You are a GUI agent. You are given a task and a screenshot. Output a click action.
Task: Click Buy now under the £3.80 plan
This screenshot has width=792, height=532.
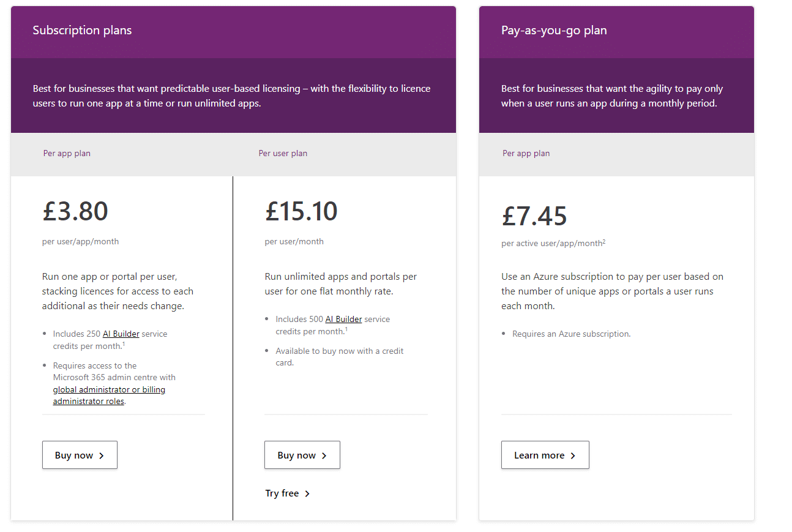[x=80, y=455]
